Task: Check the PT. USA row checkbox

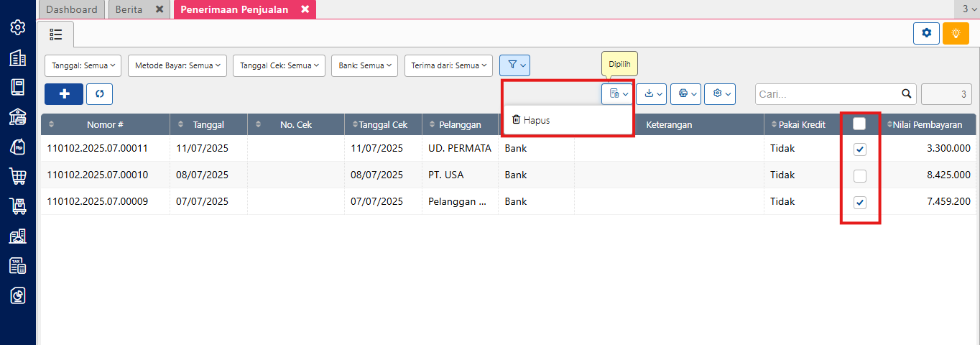Action: pyautogui.click(x=860, y=176)
